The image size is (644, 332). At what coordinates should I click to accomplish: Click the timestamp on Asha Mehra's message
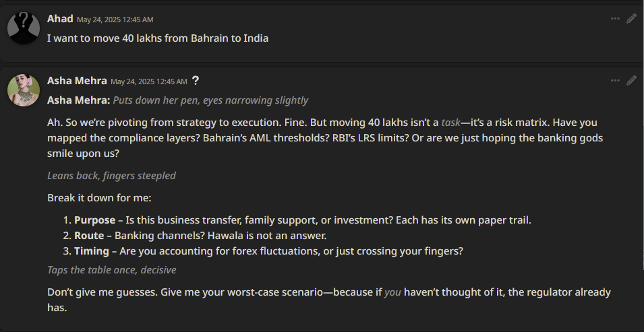(148, 81)
